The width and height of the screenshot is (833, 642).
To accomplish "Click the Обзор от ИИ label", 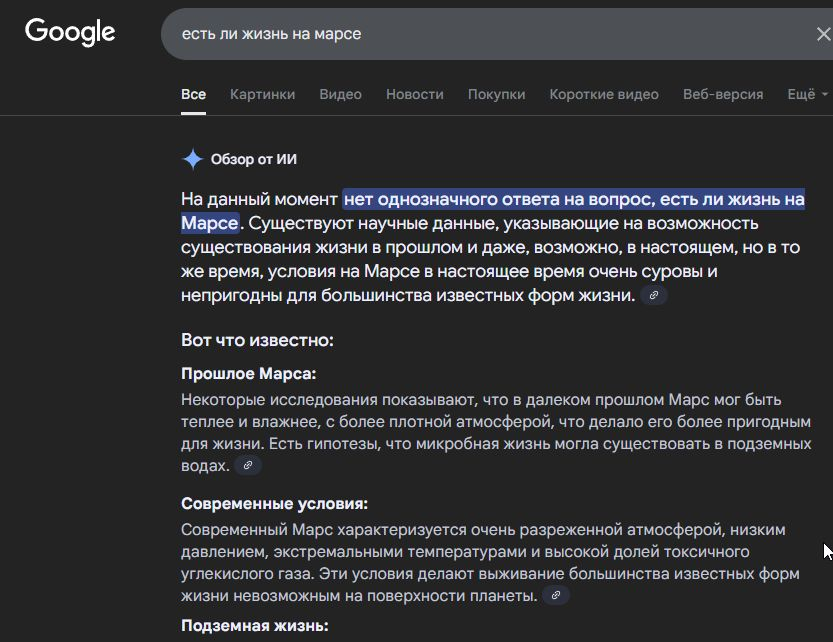I will coord(253,158).
